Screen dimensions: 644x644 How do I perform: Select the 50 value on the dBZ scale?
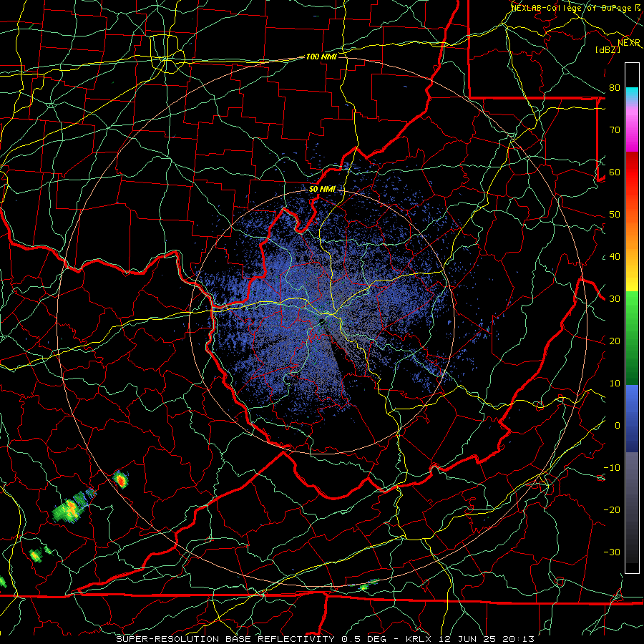pyautogui.click(x=615, y=215)
